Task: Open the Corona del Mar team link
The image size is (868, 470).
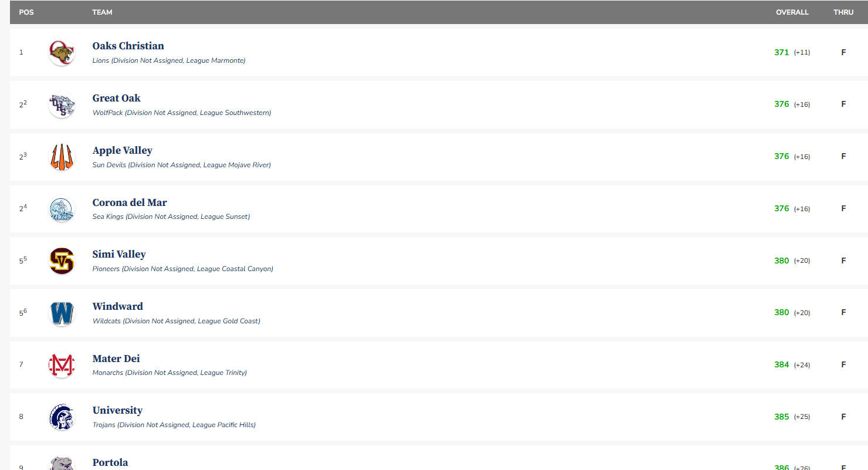Action: [x=130, y=202]
